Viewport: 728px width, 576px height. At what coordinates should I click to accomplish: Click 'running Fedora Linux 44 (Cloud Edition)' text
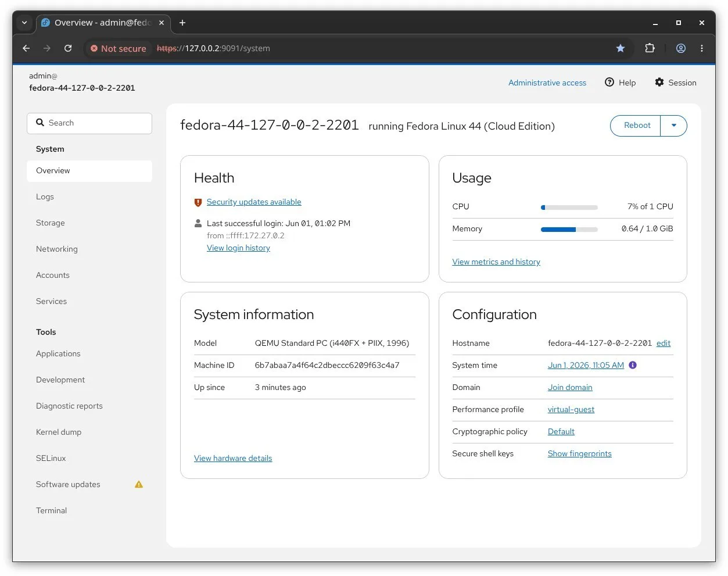coord(461,127)
